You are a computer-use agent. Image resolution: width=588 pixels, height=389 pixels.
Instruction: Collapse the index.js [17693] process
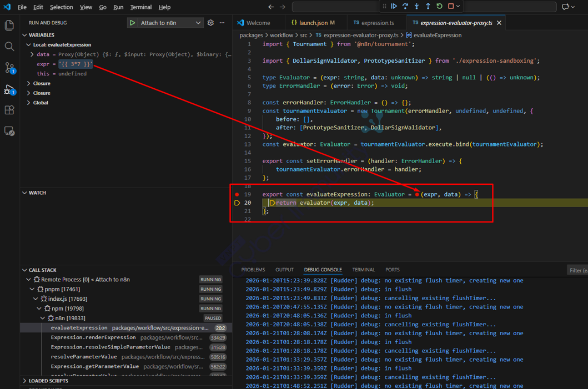(36, 299)
